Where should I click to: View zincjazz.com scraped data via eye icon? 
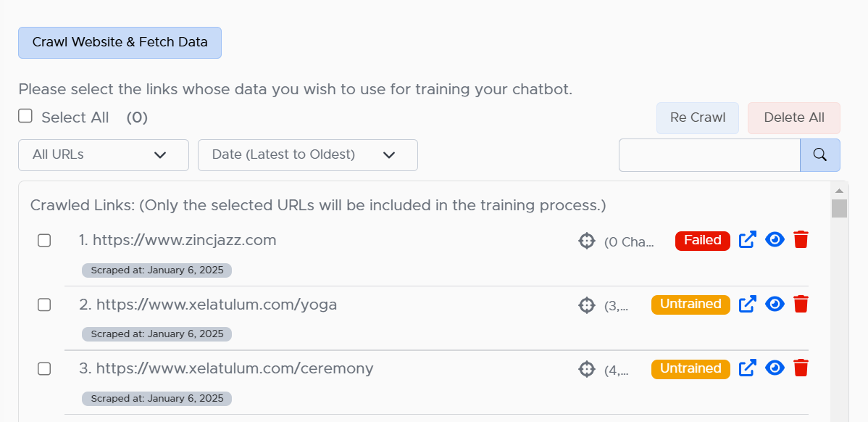point(775,239)
